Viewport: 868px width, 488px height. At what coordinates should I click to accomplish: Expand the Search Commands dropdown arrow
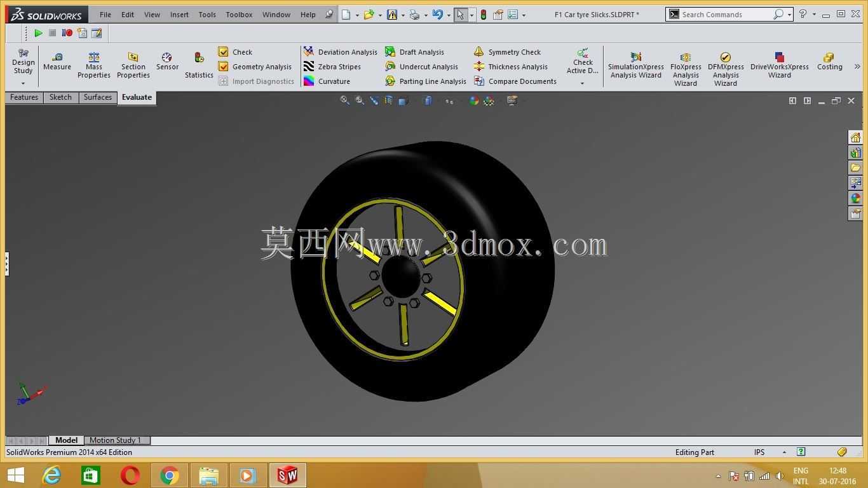pyautogui.click(x=789, y=15)
